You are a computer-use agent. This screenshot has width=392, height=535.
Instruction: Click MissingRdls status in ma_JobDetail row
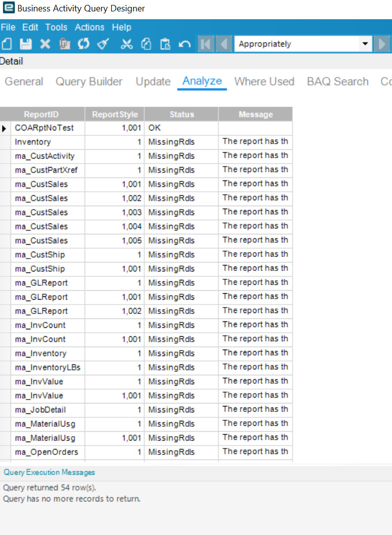[181, 410]
